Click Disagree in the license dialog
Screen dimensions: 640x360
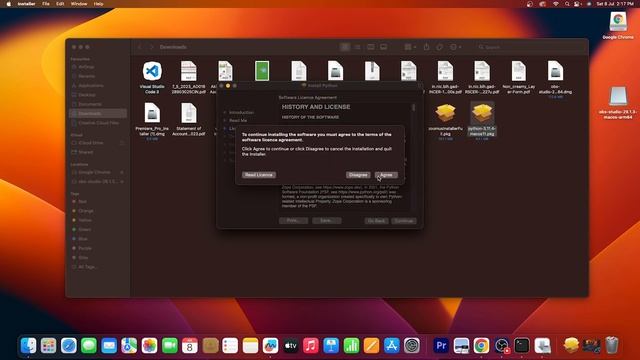point(358,175)
